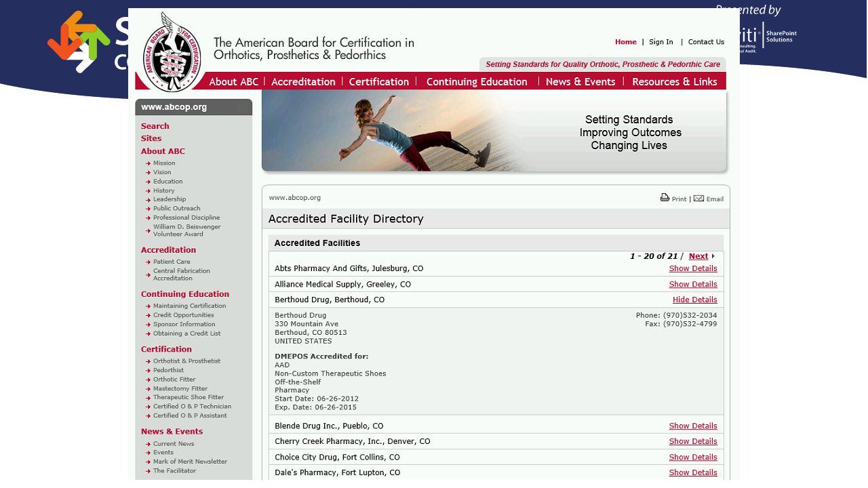Open the History sidebar link
This screenshot has width=868, height=488.
163,190
